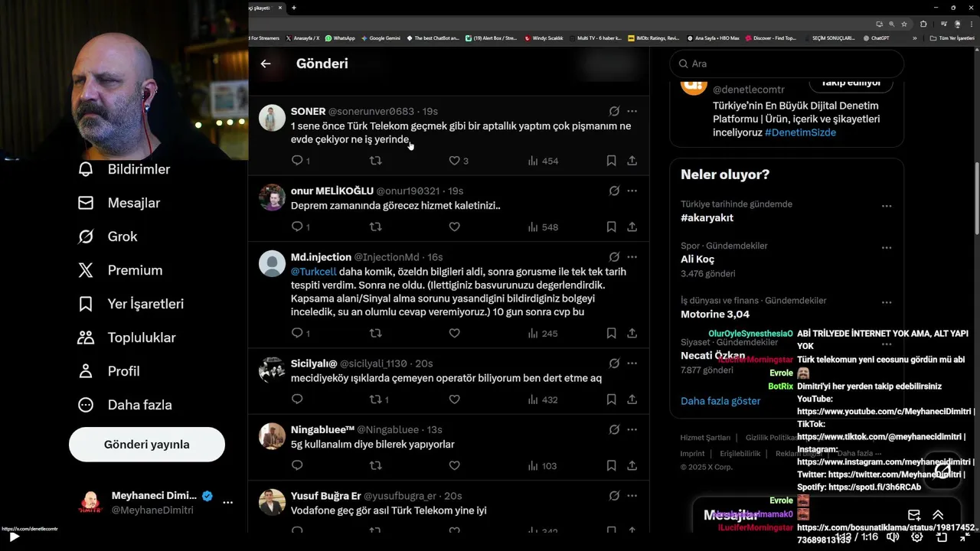Share Sicilyalı@'s tweet
The image size is (980, 551).
pyautogui.click(x=632, y=399)
